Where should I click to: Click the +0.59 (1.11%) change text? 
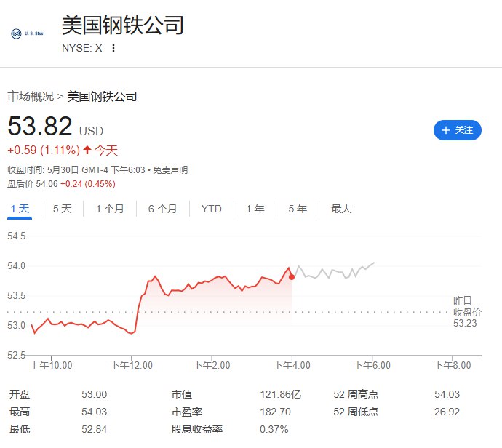coord(44,150)
